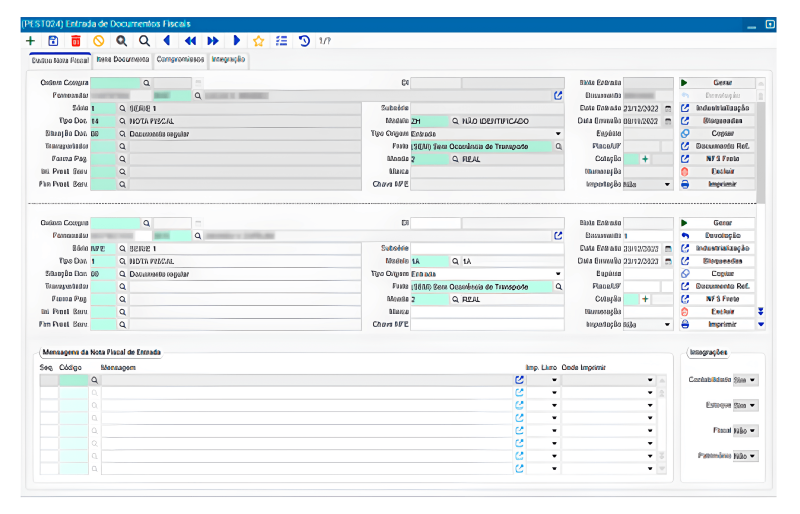Switch to the Itens Documento tab

(x=123, y=60)
